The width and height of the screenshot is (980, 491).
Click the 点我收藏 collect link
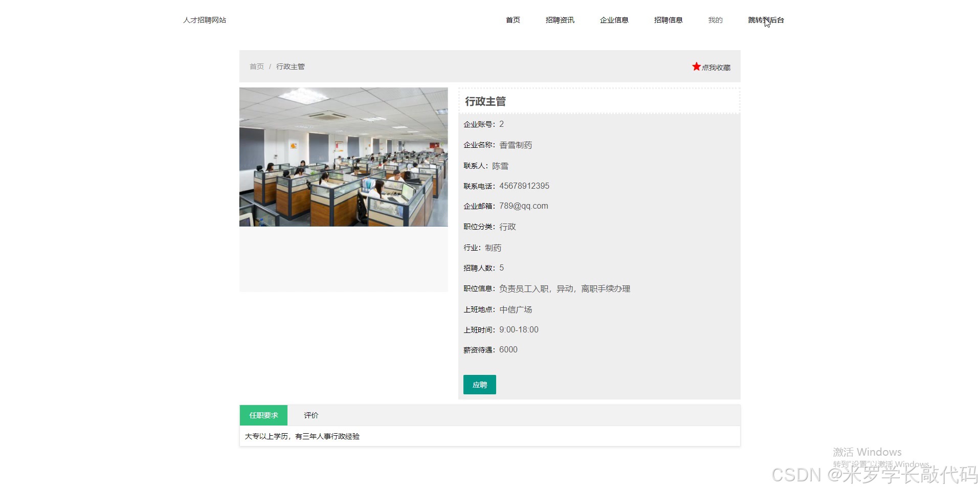(715, 67)
